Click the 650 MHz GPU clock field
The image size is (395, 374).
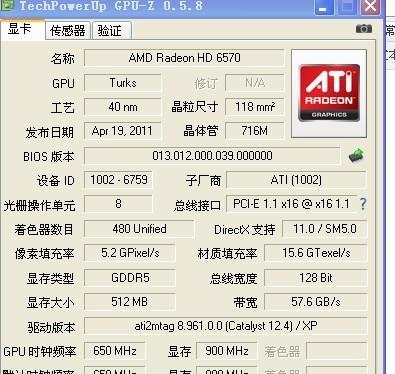(115, 351)
